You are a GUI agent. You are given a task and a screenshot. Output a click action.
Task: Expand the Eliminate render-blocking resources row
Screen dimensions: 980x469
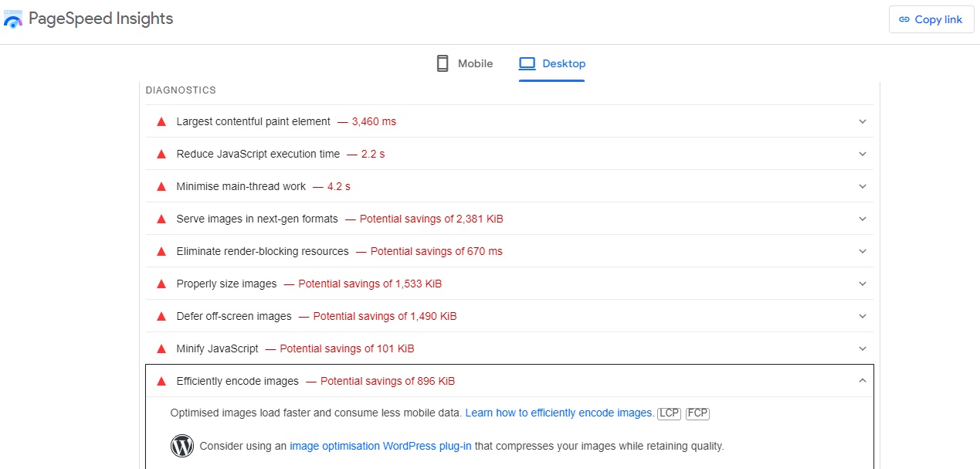tap(862, 251)
